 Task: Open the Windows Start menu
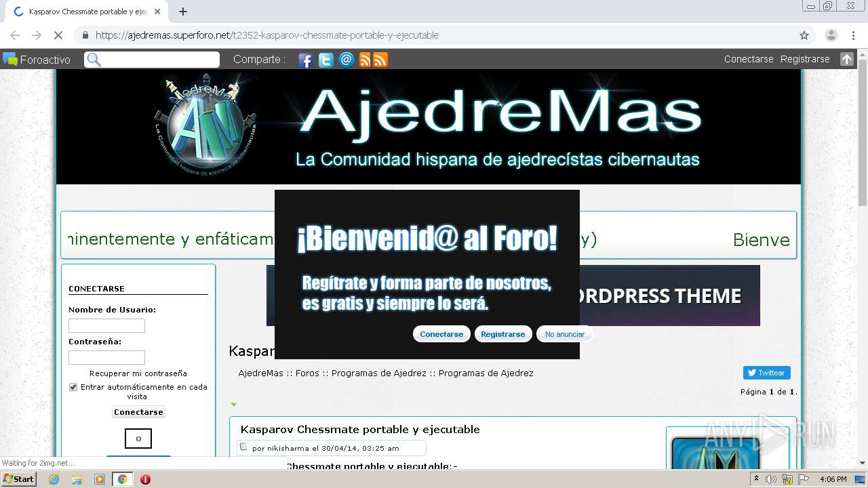tap(18, 479)
